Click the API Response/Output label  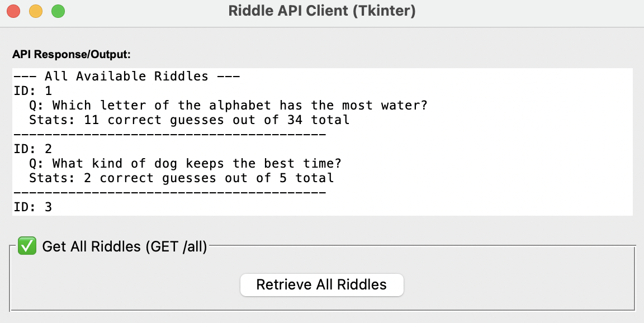point(71,55)
